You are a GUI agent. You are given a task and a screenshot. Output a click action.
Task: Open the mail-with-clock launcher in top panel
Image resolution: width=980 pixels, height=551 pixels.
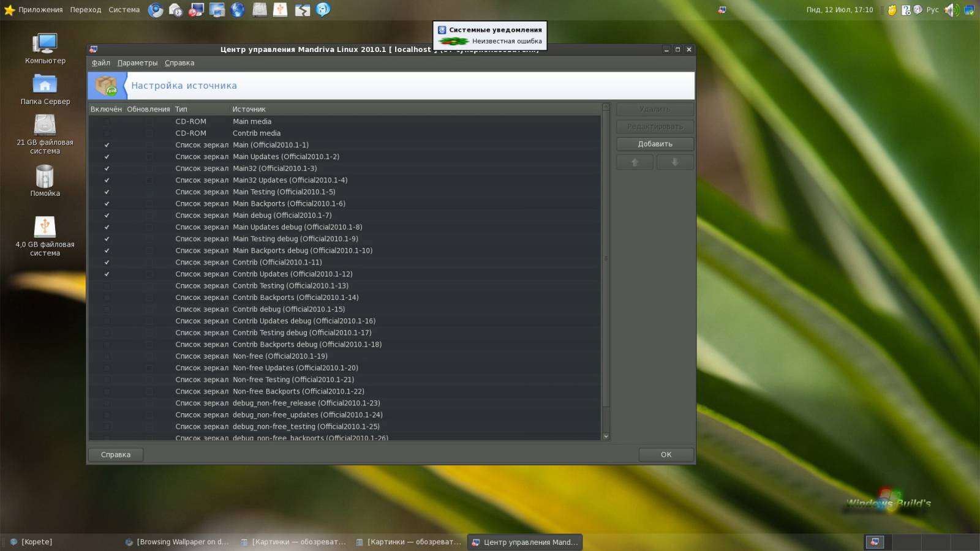click(176, 10)
